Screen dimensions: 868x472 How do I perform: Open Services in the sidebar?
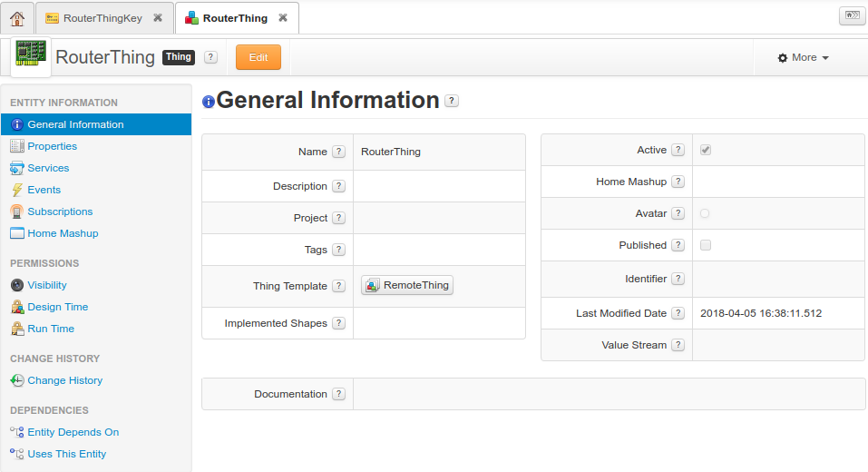click(x=48, y=168)
